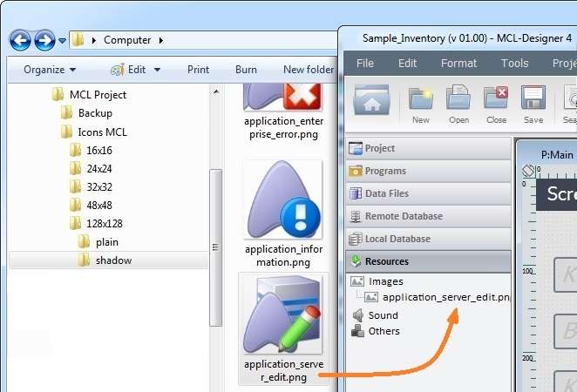Image resolution: width=577 pixels, height=392 pixels.
Task: Click the Explorer Forward navigation arrow
Action: (x=44, y=40)
